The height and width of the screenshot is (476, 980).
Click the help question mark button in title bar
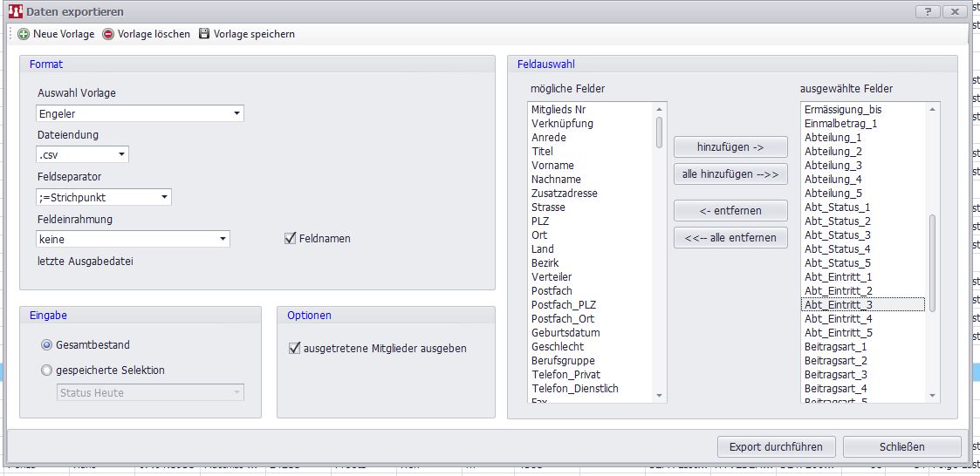[927, 12]
